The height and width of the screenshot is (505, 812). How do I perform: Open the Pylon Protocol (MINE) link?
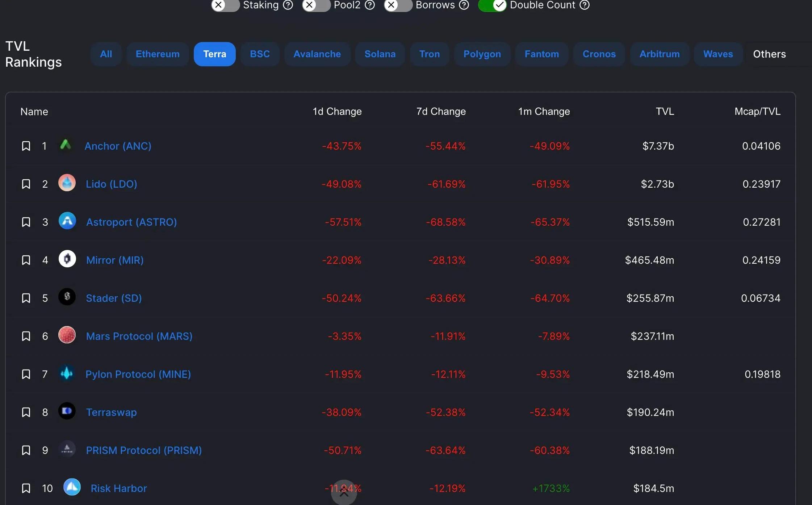(138, 374)
